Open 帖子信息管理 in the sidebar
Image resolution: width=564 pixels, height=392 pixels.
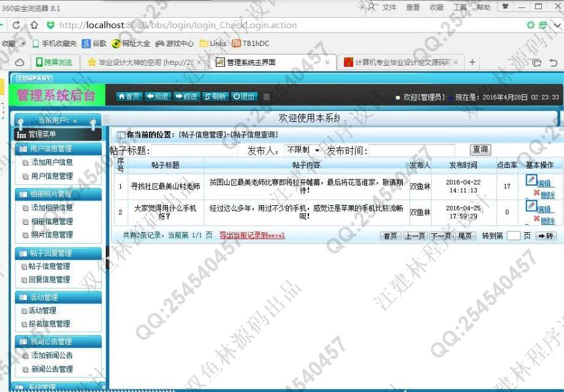click(49, 266)
